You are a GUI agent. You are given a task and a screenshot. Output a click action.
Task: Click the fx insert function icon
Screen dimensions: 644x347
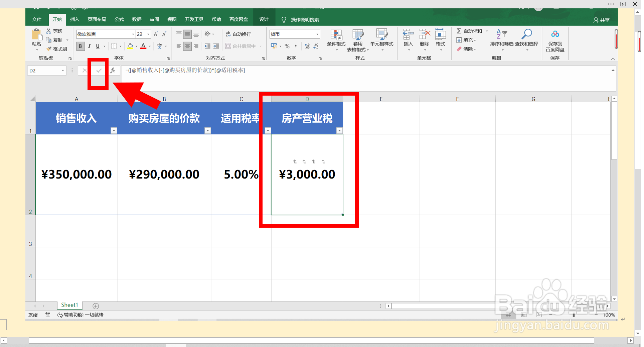coord(113,71)
